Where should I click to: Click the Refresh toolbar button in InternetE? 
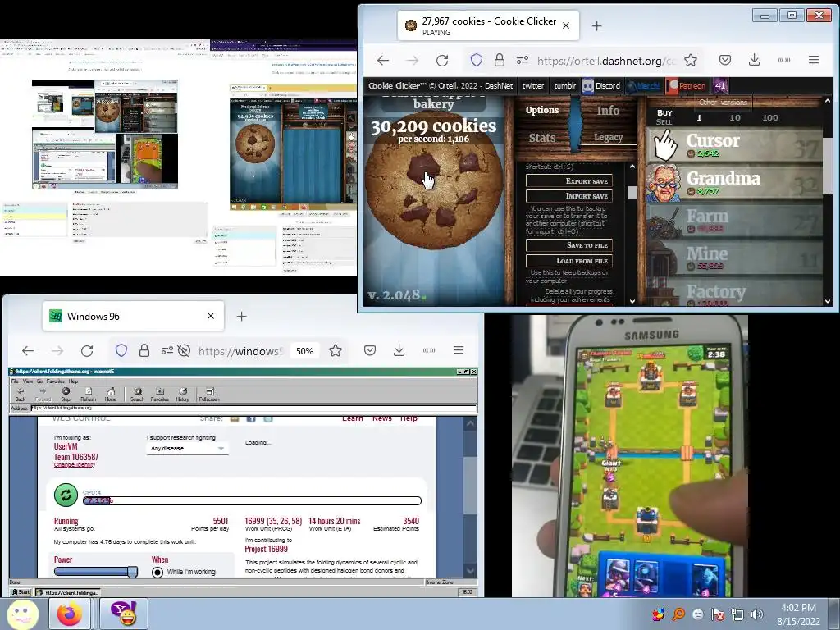pos(88,395)
